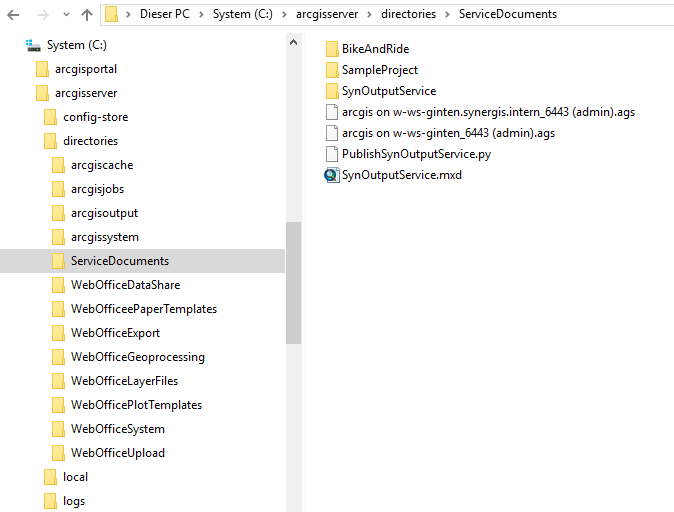Expand chevron after Dieser PC in breadcrumb
The image size is (674, 512).
201,15
